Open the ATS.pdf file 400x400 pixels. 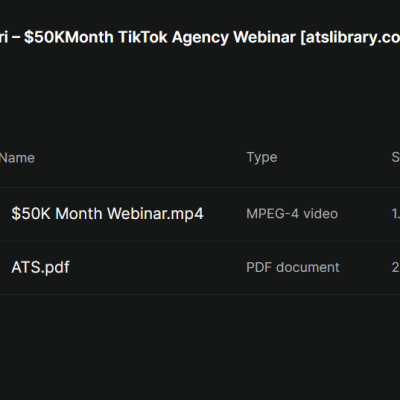(40, 267)
